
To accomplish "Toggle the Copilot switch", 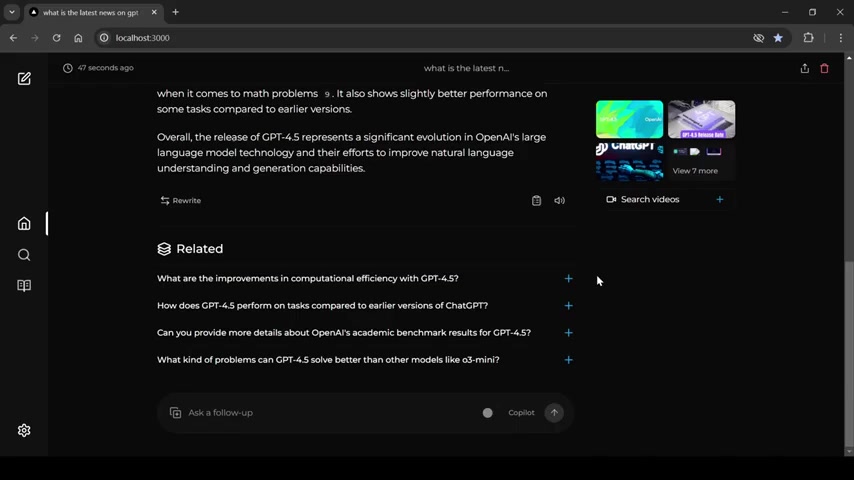I will click(487, 413).
